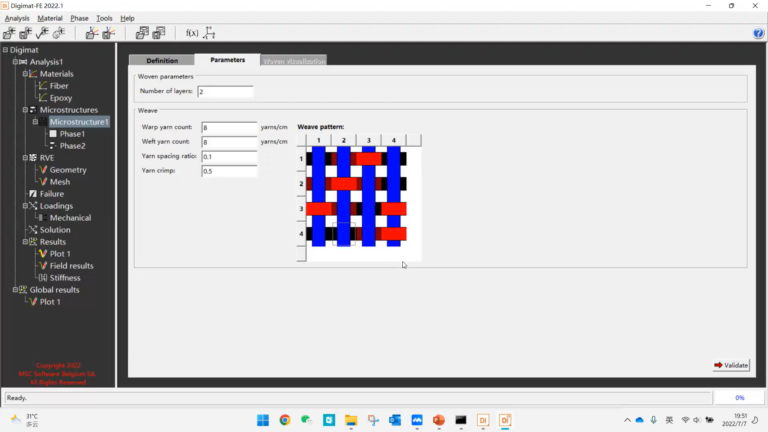Click the coordinate axes toolbar icon
The height and width of the screenshot is (432, 768).
tap(209, 33)
